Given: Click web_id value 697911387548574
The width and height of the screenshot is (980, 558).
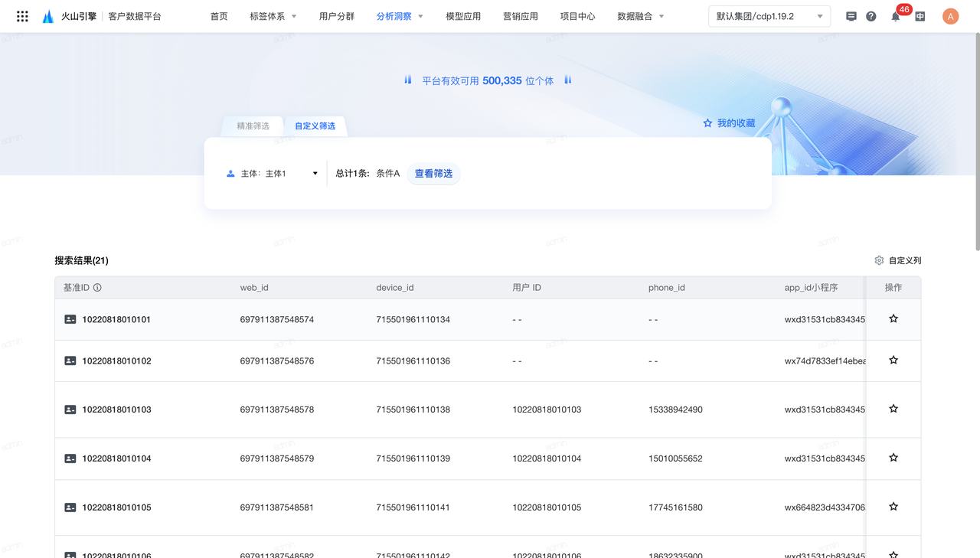Looking at the screenshot, I should [277, 319].
